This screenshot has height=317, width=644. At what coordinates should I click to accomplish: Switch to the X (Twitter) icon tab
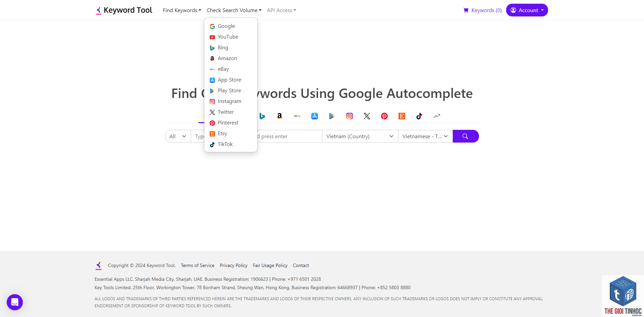pyautogui.click(x=367, y=116)
